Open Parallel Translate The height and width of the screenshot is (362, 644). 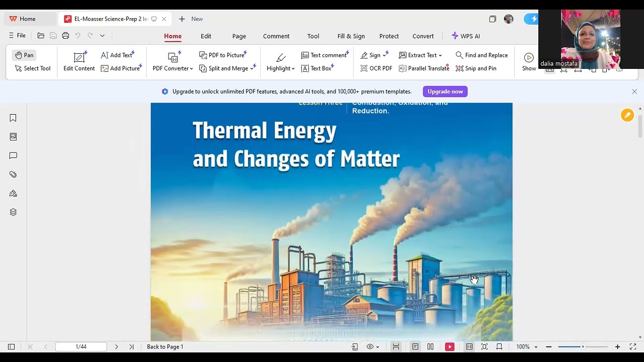click(x=424, y=68)
